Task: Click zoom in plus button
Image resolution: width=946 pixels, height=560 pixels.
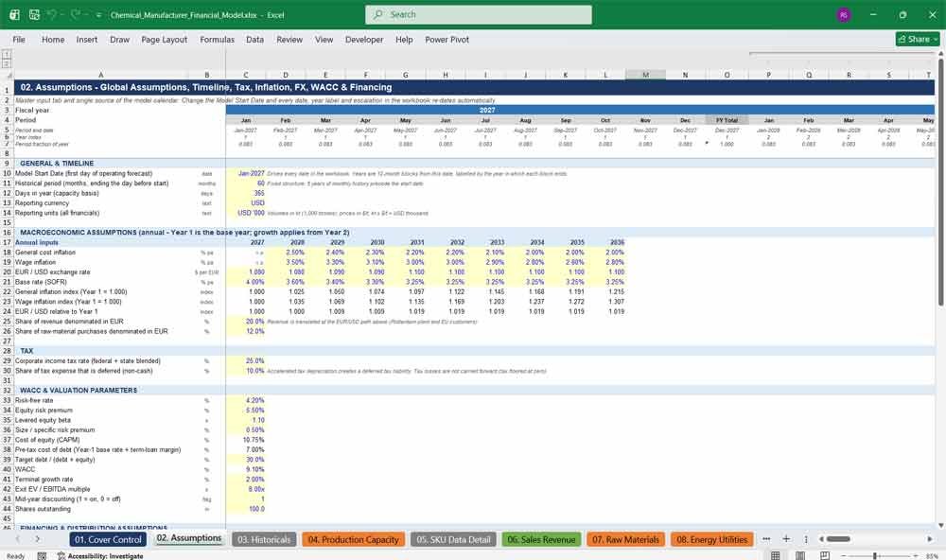Action: tap(915, 555)
